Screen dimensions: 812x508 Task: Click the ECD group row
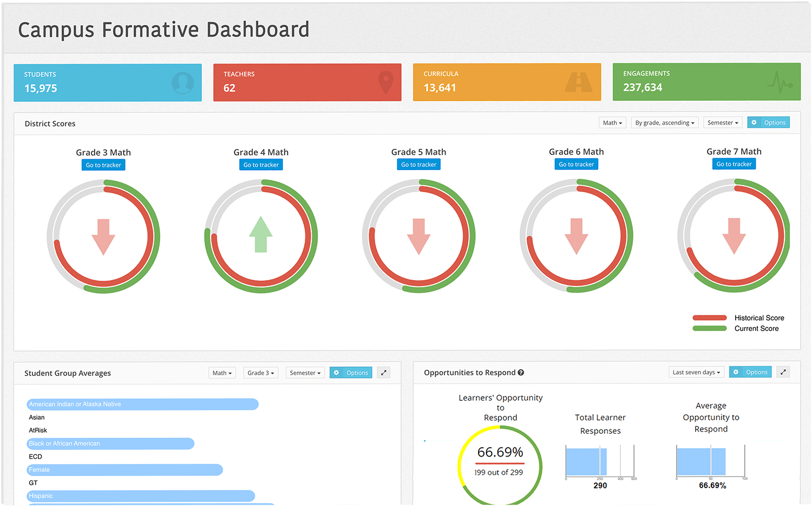(35, 457)
